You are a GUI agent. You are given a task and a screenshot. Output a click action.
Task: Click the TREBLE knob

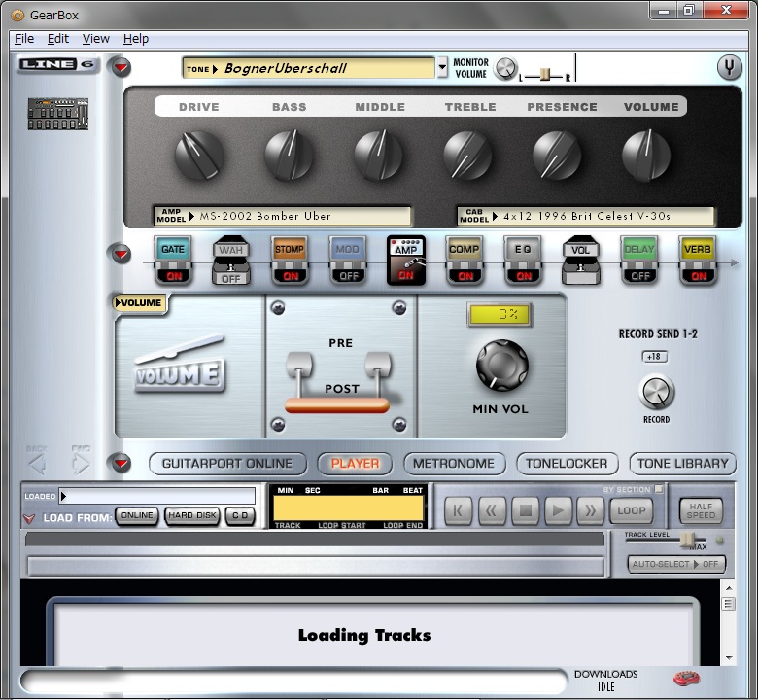click(x=467, y=155)
